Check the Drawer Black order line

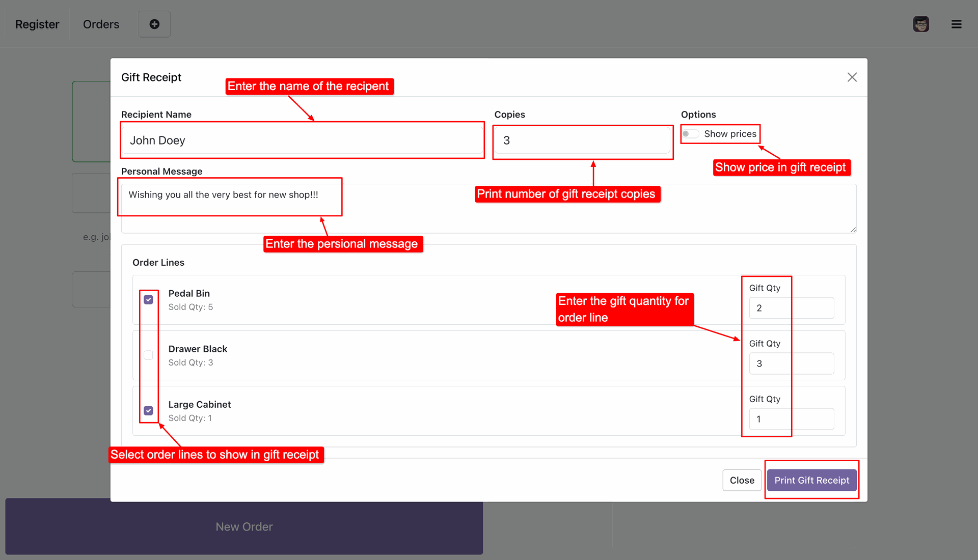pyautogui.click(x=148, y=355)
